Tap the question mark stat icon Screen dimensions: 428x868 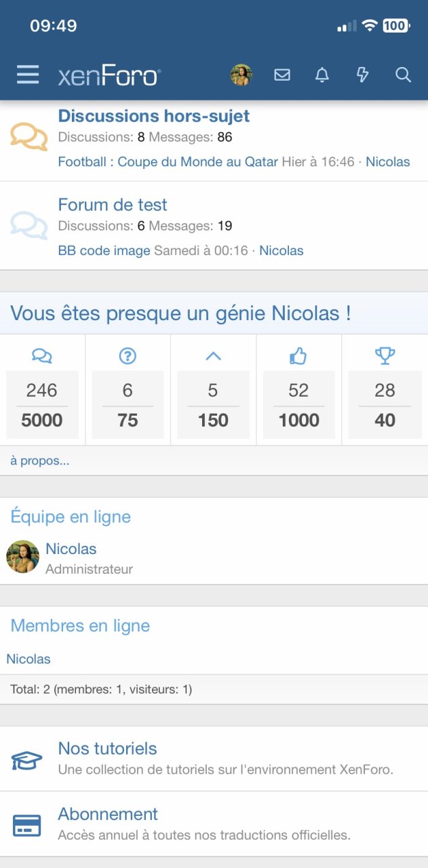(128, 355)
